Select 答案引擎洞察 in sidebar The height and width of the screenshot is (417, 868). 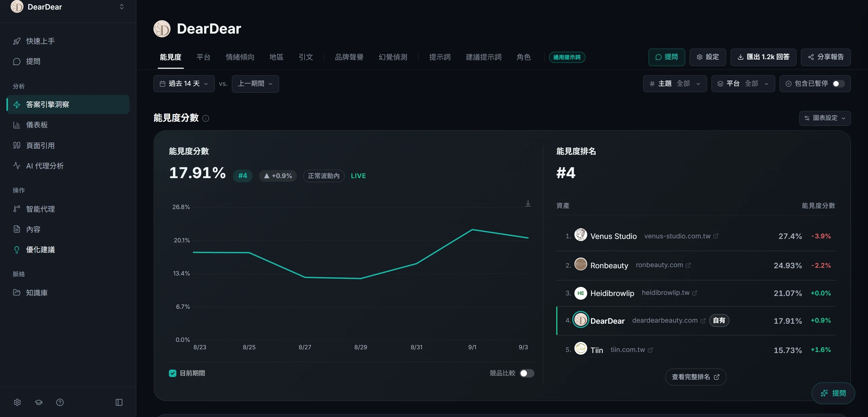click(x=67, y=105)
